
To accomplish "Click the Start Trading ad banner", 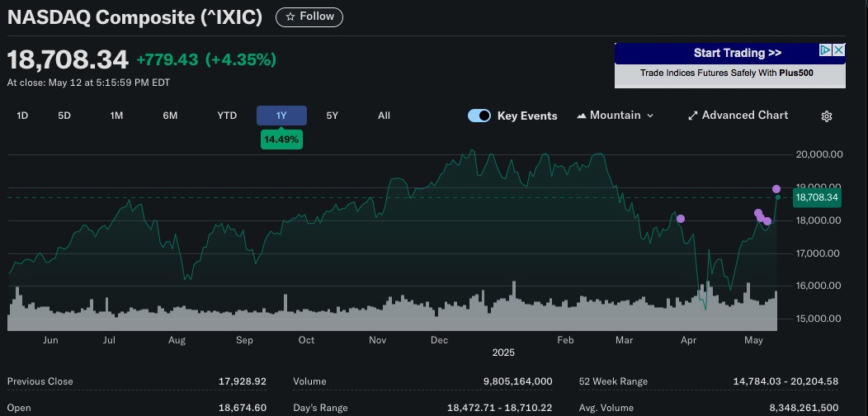I will click(x=738, y=53).
